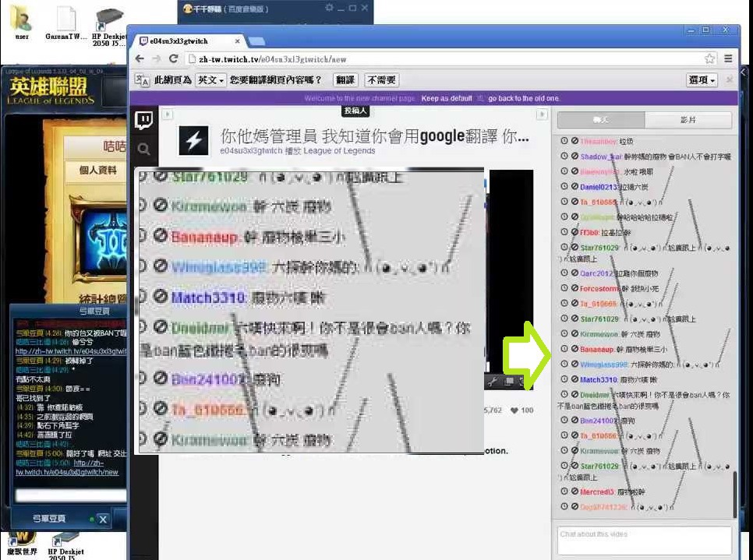753x560 pixels.
Task: Click the timeout clock next to Daniel0213
Action: pyautogui.click(x=564, y=186)
